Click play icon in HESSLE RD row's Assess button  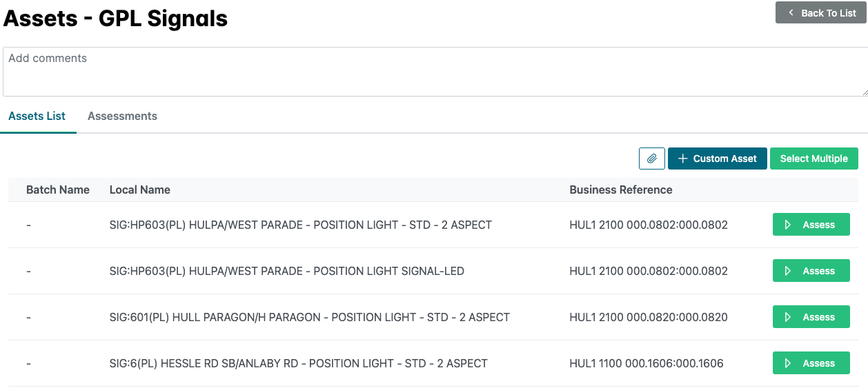click(x=788, y=363)
